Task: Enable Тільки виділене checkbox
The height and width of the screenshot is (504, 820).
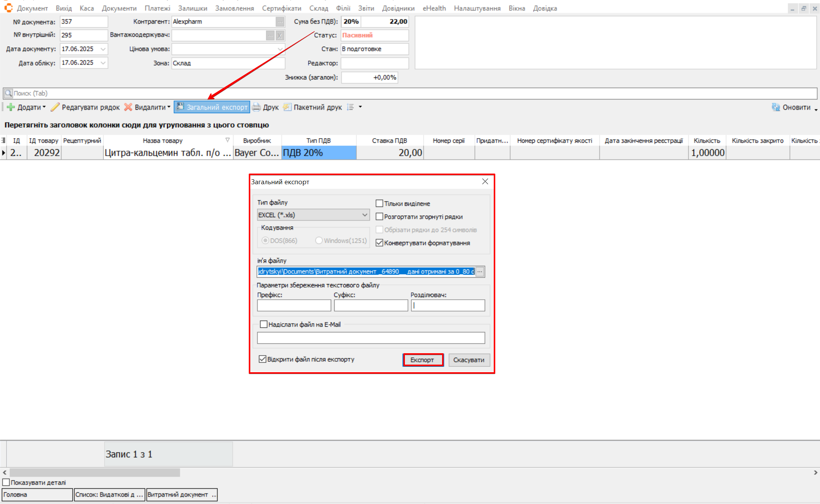Action: [x=379, y=204]
